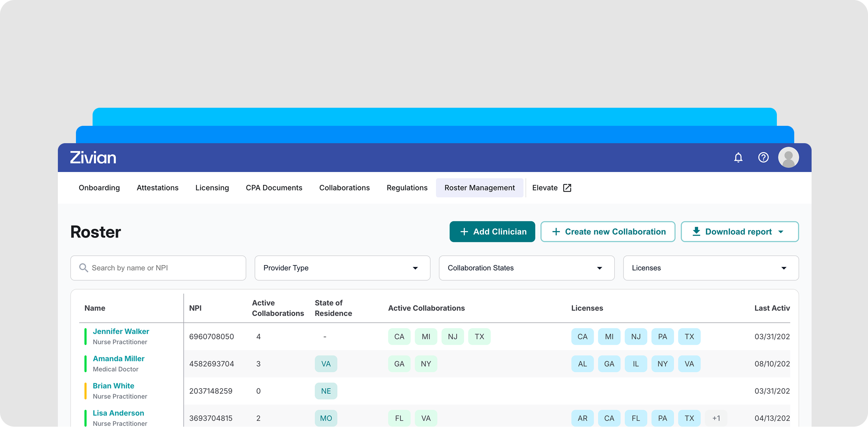
Task: Go to the Onboarding tab
Action: pyautogui.click(x=99, y=188)
